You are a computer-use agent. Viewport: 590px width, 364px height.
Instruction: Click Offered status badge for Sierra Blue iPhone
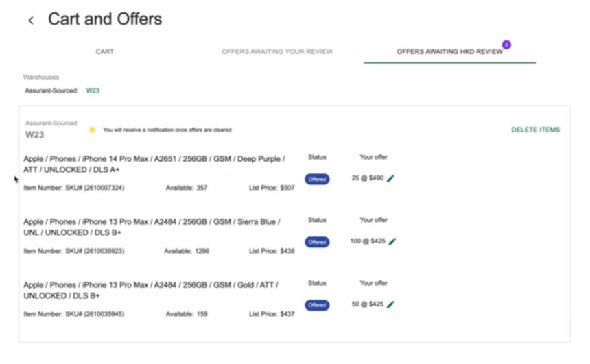pyautogui.click(x=317, y=242)
